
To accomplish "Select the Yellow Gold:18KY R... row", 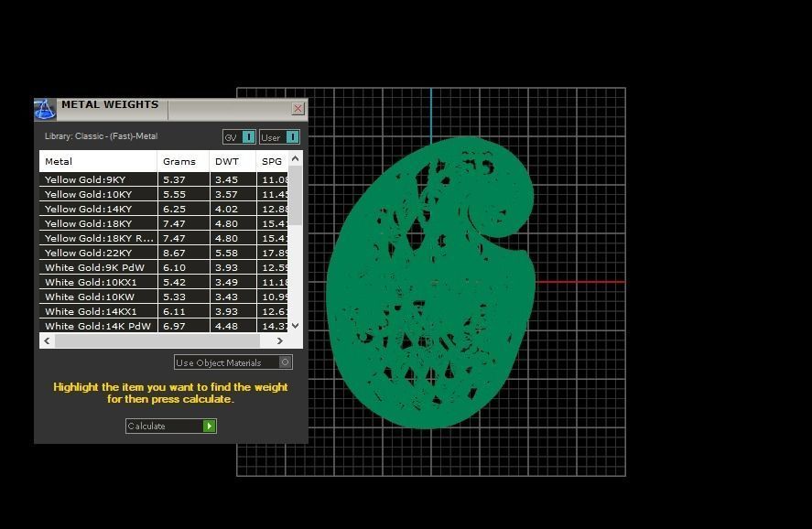I will point(164,238).
